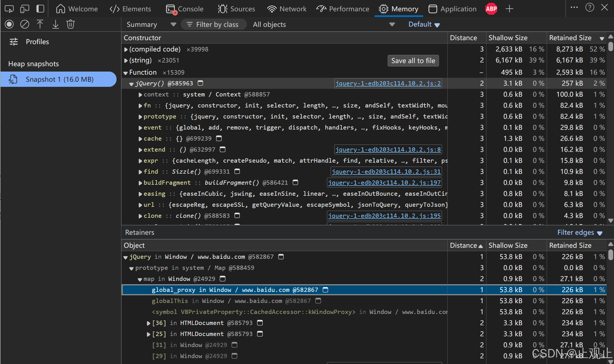Switch to the Welcome tab
614x364 pixels.
click(x=77, y=9)
